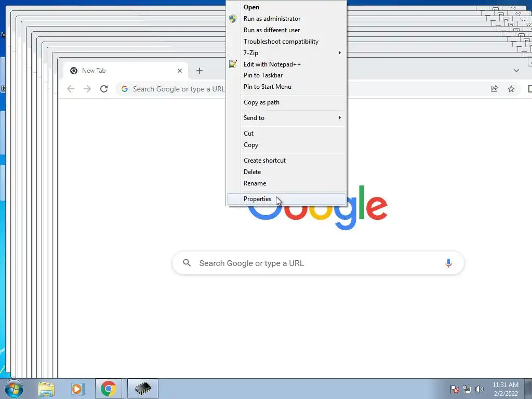The image size is (532, 399).
Task: Bookmark this page with star icon
Action: [x=511, y=89]
